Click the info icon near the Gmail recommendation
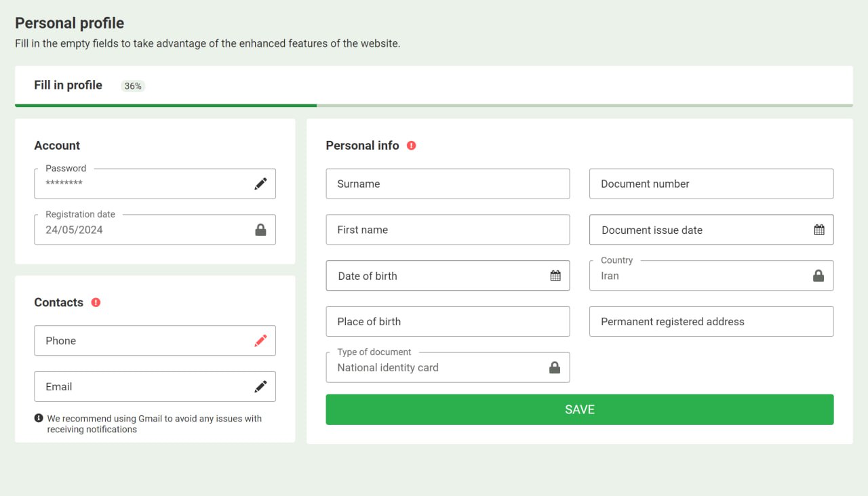The image size is (868, 496). tap(39, 418)
